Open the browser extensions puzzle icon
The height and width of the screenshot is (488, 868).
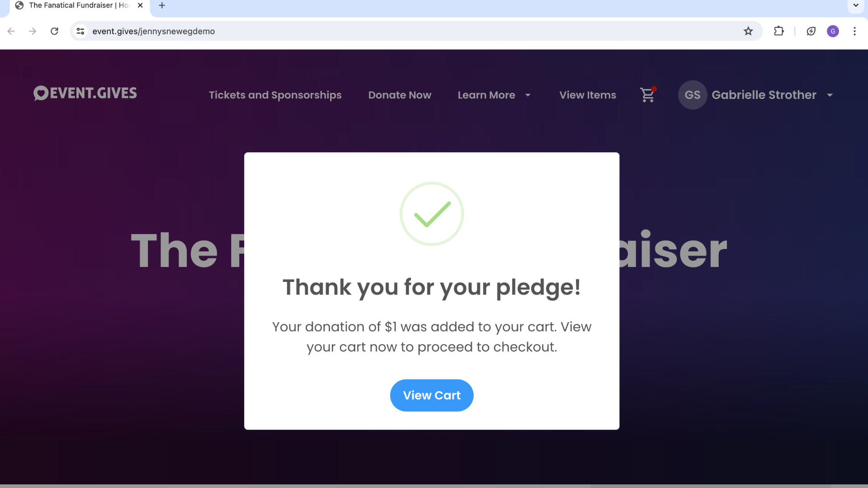(779, 31)
